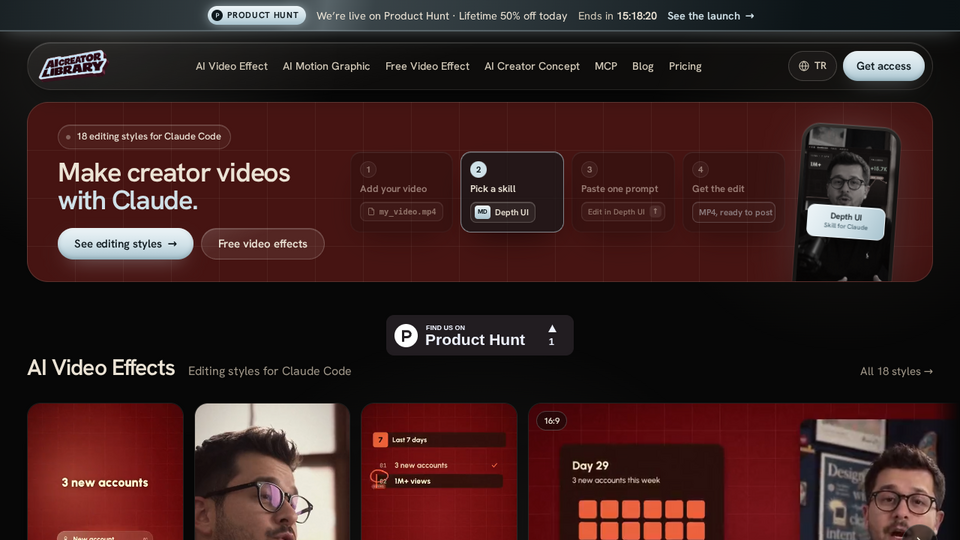Open the Last 7 days effect card
The image size is (960, 540).
(x=439, y=471)
